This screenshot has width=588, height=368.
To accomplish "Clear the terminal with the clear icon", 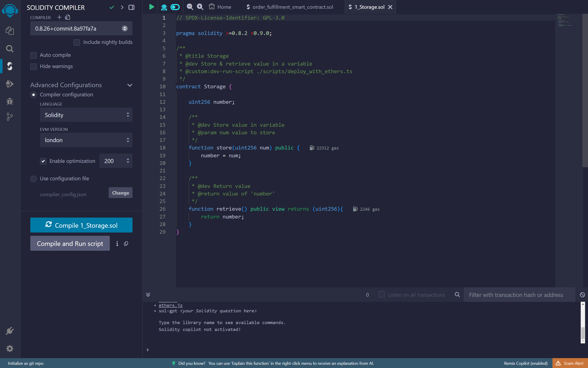I will (582, 295).
